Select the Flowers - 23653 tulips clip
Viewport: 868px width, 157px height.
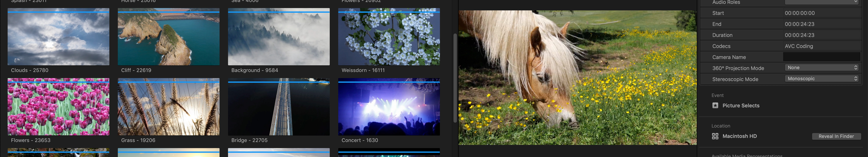pyautogui.click(x=58, y=107)
